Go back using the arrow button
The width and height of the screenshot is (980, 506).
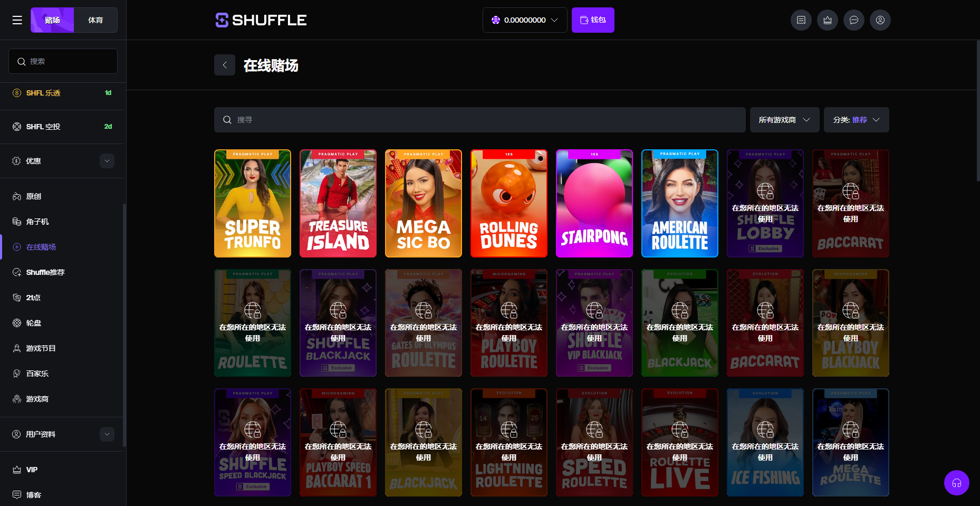point(225,65)
